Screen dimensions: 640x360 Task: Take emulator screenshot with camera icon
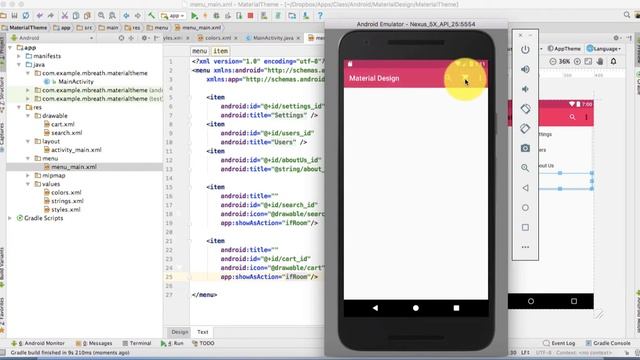tap(525, 148)
